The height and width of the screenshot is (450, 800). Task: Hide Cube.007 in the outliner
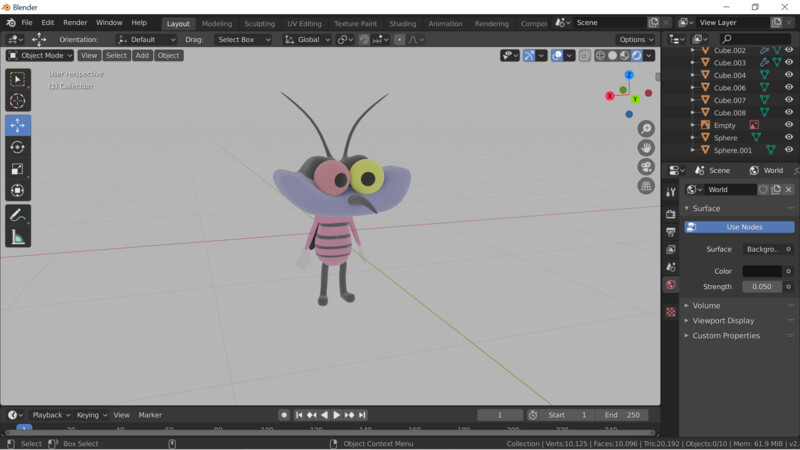coord(789,100)
